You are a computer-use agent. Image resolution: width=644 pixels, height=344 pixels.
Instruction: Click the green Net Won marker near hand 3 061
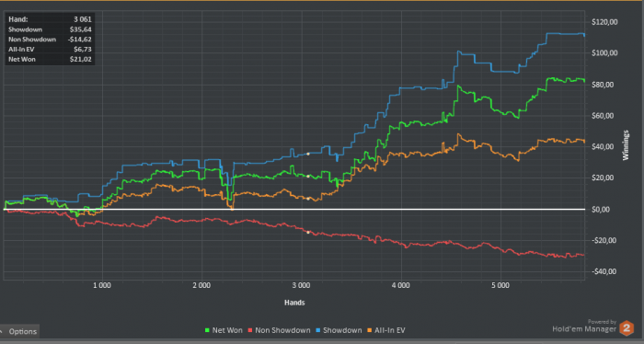pos(308,177)
